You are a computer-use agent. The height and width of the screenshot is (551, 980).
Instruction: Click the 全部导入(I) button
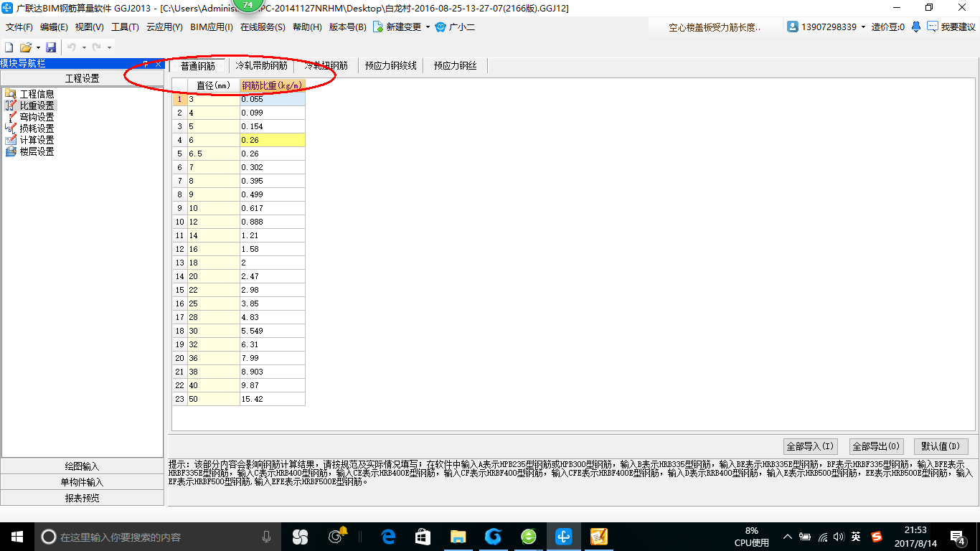point(810,446)
